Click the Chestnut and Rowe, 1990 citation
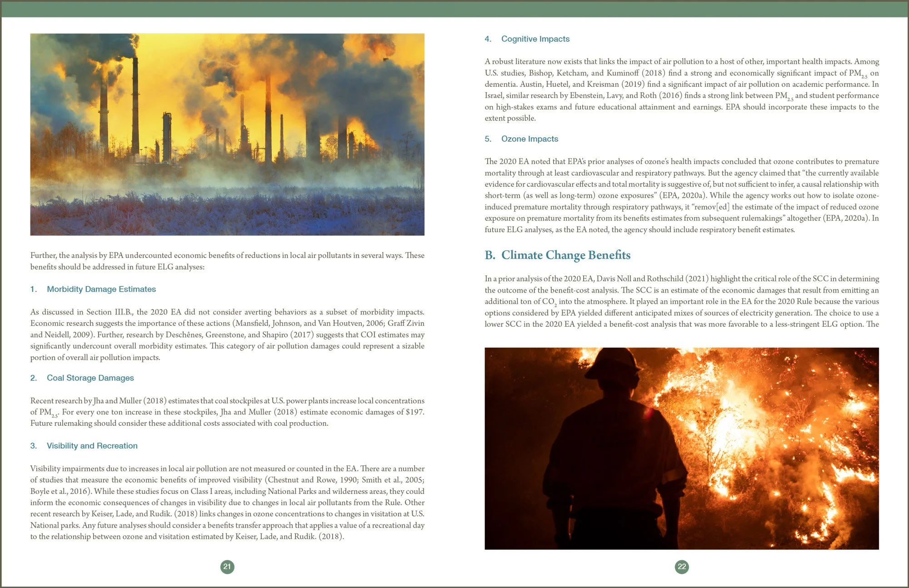The width and height of the screenshot is (909, 588). point(312,480)
